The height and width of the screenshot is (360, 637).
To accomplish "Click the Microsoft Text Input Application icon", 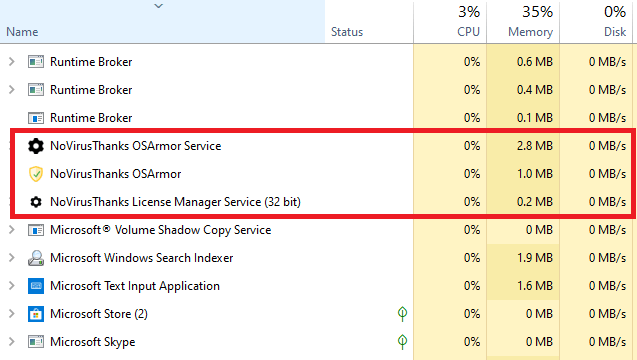I will pos(36,286).
